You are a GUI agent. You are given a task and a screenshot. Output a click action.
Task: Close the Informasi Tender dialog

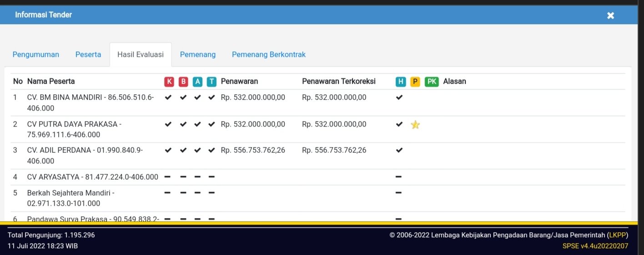pyautogui.click(x=610, y=15)
